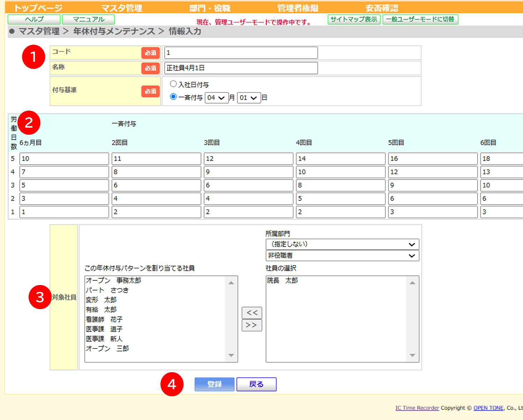The width and height of the screenshot is (523, 420).
Task: Edit 4回目 value for 4 work days
Action: (341, 172)
